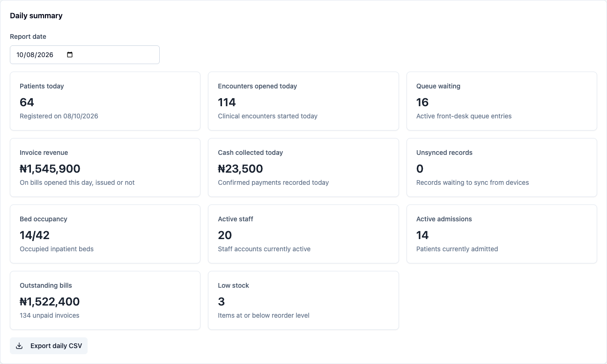The height and width of the screenshot is (364, 607).
Task: Click "Active front-desk queue entries" text
Action: (464, 116)
